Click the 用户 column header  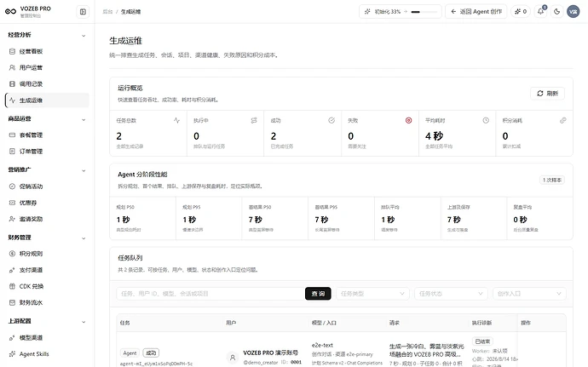(231, 323)
